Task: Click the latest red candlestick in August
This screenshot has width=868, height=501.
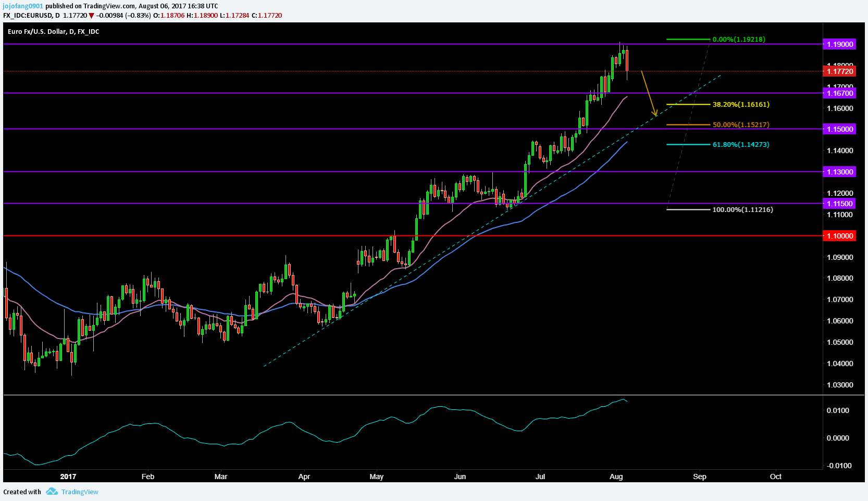Action: click(x=627, y=60)
